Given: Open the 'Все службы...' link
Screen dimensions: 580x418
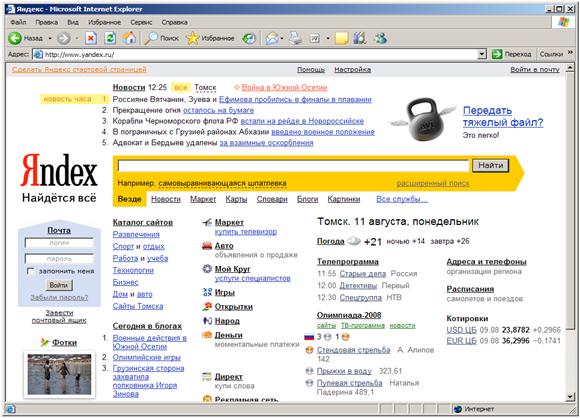Looking at the screenshot, I should [402, 199].
